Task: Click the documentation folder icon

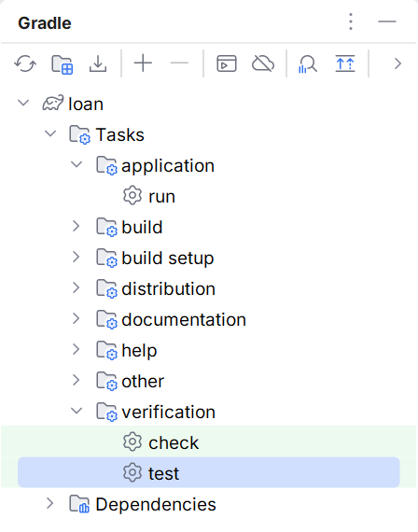Action: [107, 319]
